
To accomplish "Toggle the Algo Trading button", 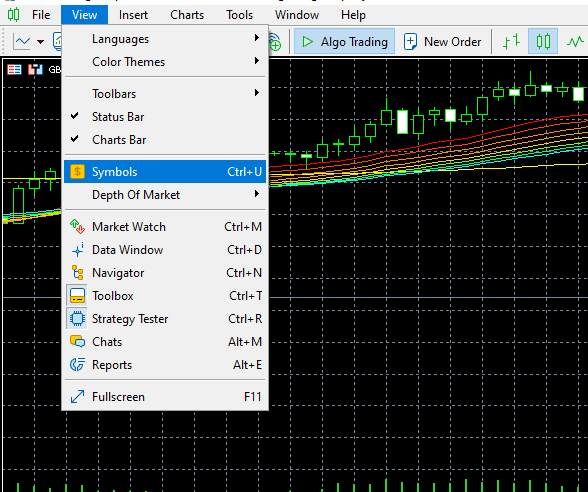I will pos(344,41).
